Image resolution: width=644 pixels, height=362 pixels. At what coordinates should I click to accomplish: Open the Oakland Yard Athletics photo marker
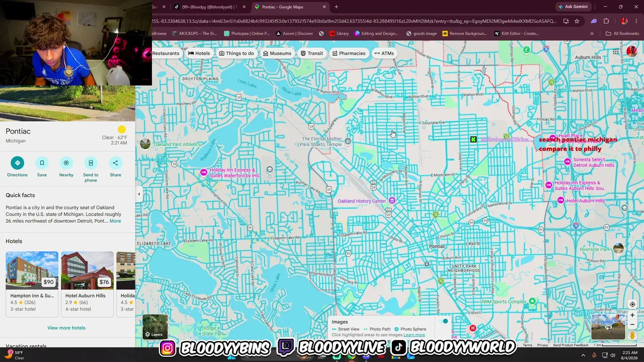click(x=145, y=144)
